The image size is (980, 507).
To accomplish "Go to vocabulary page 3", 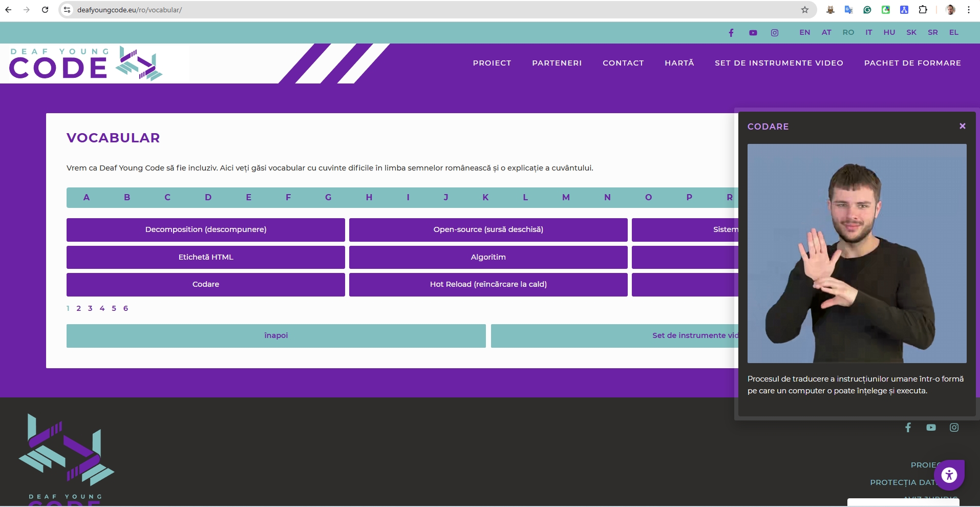I will [x=90, y=308].
